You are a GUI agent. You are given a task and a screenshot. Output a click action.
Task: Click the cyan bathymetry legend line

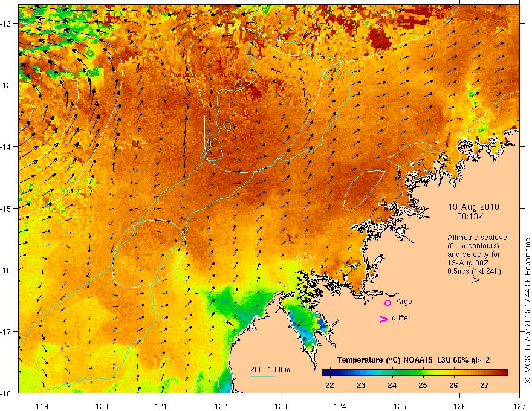pyautogui.click(x=262, y=376)
